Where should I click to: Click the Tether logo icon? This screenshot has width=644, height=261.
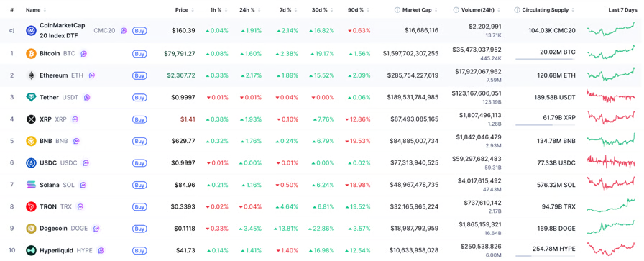click(31, 97)
